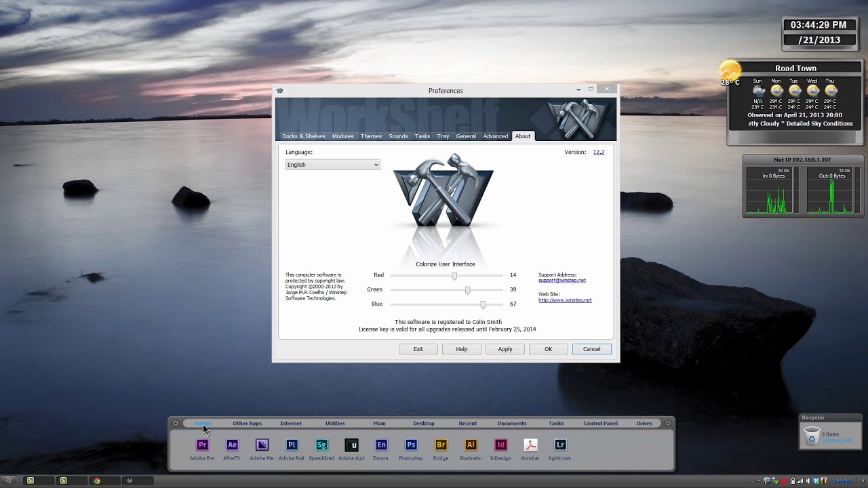This screenshot has width=868, height=488.
Task: Click the sun icon on weather widget
Action: tap(730, 70)
